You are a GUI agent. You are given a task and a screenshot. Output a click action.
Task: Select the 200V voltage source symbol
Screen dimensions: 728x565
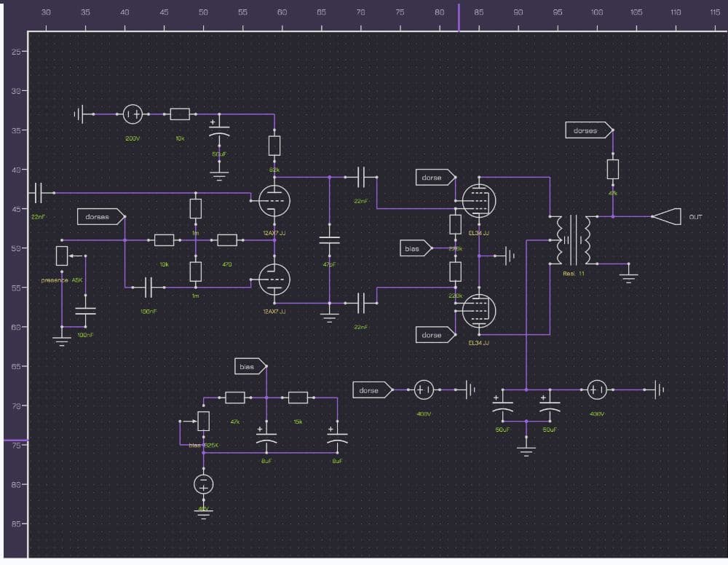[132, 114]
